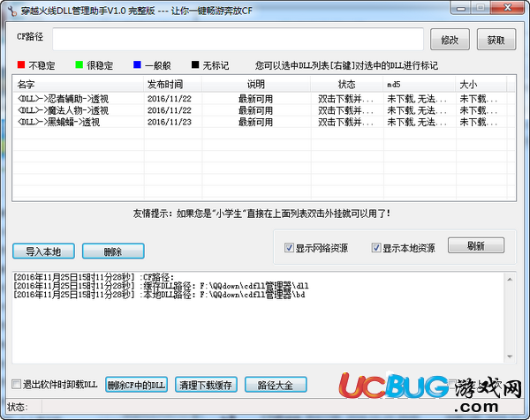Click the 获取 button
530x420 pixels.
point(496,40)
